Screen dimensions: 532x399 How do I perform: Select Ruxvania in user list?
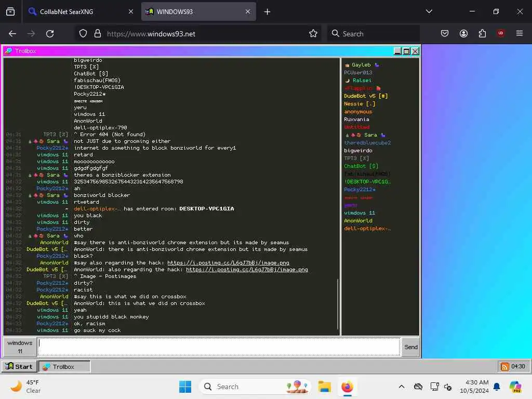click(356, 119)
